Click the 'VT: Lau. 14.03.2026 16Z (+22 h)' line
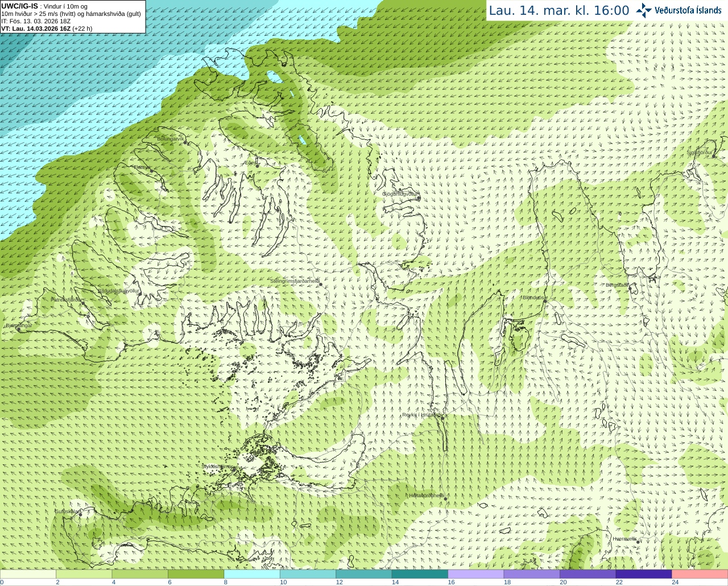The height and width of the screenshot is (586, 728). click(47, 28)
